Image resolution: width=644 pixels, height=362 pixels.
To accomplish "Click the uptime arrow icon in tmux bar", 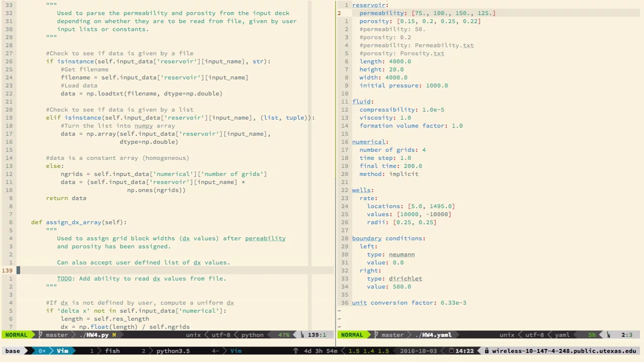I will 296,351.
